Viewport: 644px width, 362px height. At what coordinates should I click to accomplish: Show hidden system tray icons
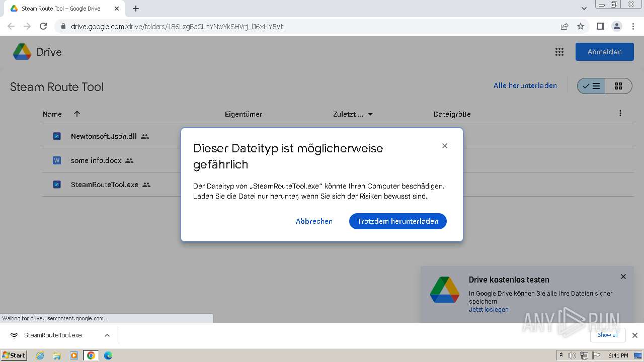pyautogui.click(x=561, y=355)
